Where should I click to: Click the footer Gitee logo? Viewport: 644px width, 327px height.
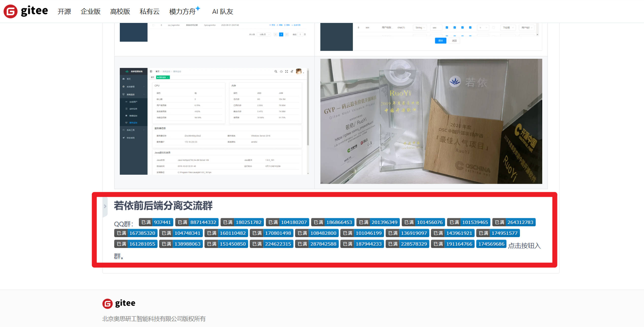(x=119, y=303)
